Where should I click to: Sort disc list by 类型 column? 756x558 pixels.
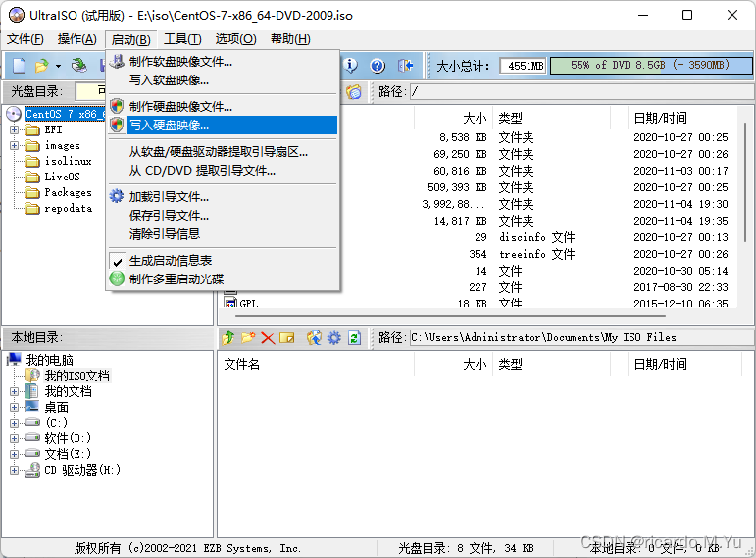pos(551,118)
